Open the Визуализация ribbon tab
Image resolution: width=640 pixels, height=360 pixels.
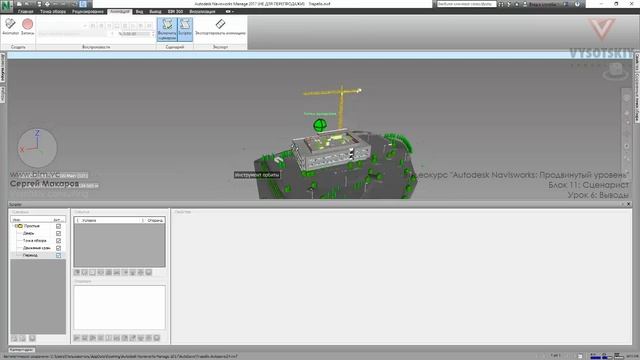point(202,11)
